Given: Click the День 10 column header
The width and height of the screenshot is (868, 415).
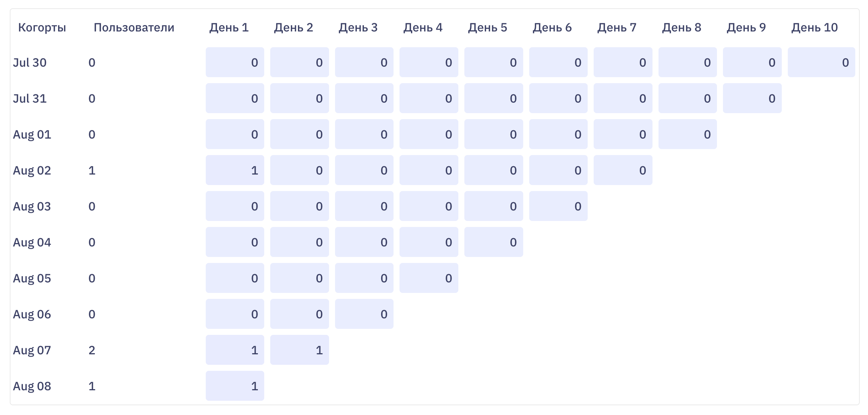Looking at the screenshot, I should [x=814, y=28].
